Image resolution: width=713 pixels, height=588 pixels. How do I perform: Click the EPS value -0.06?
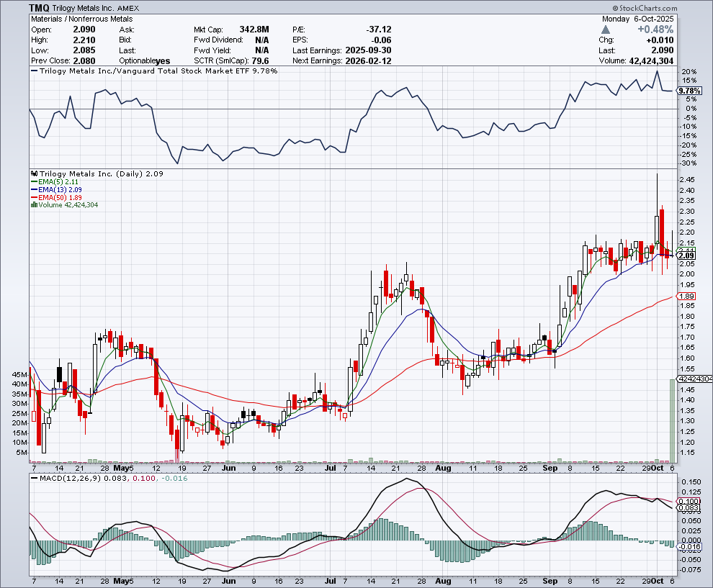[381, 40]
